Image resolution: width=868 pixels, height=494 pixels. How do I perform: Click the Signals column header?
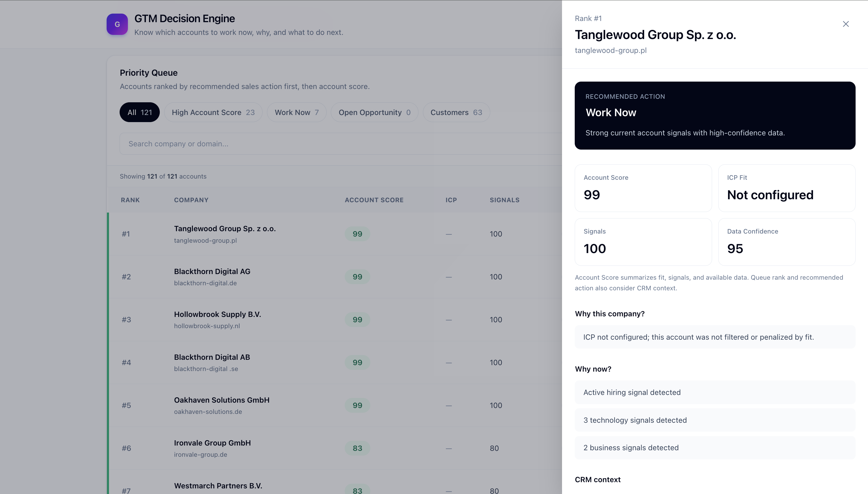pos(504,200)
